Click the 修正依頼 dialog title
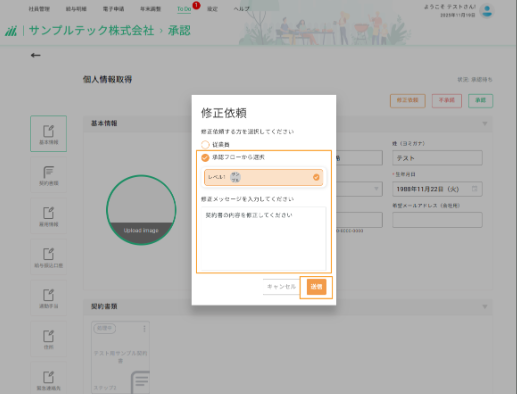The width and height of the screenshot is (517, 394). click(x=224, y=113)
